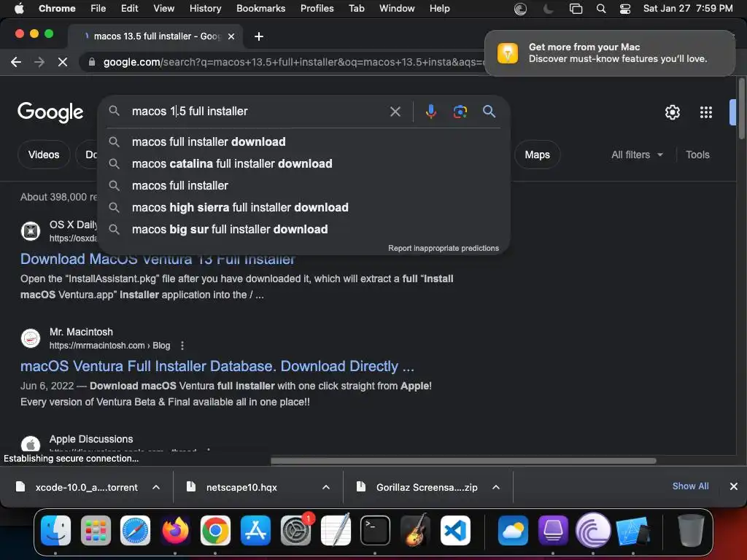The height and width of the screenshot is (560, 747).
Task: Open netscape10.hqx downloaded file
Action: point(233,487)
